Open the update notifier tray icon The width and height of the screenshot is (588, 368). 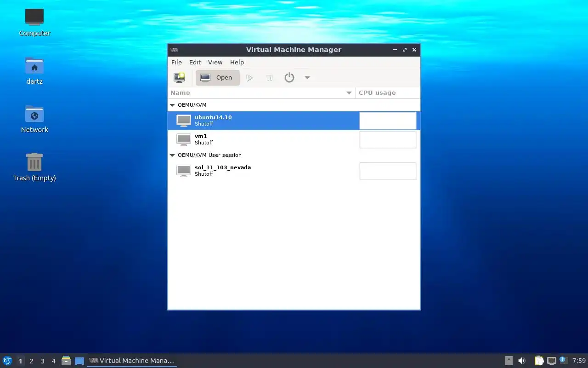click(564, 360)
